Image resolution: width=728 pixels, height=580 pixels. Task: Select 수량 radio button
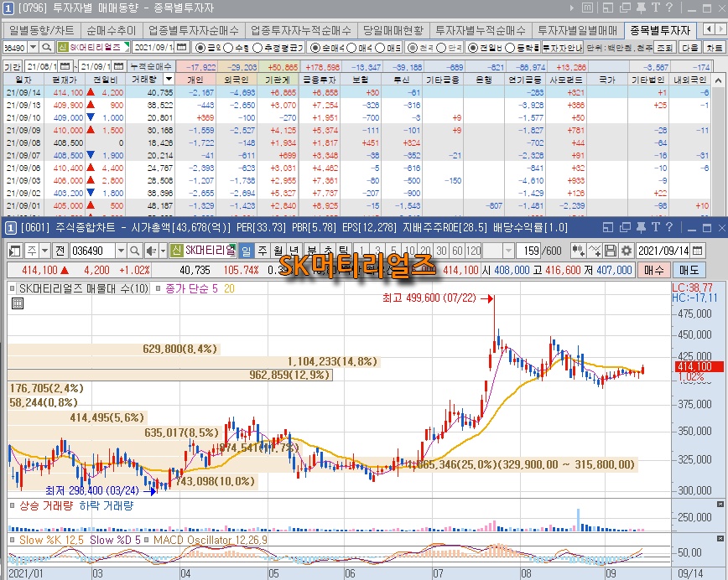tap(228, 47)
